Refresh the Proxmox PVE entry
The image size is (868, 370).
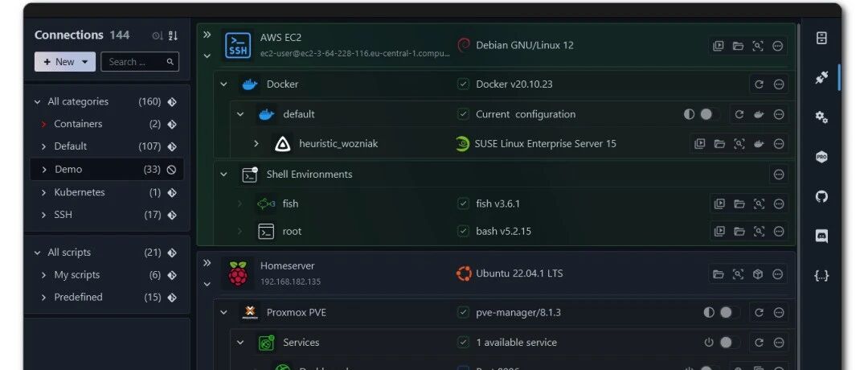pyautogui.click(x=759, y=313)
